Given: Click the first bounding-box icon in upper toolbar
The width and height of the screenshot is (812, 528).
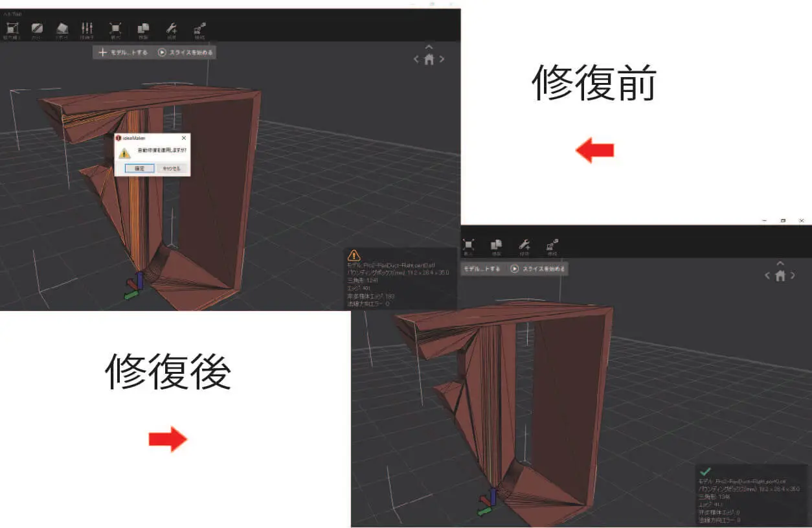Looking at the screenshot, I should click(12, 29).
